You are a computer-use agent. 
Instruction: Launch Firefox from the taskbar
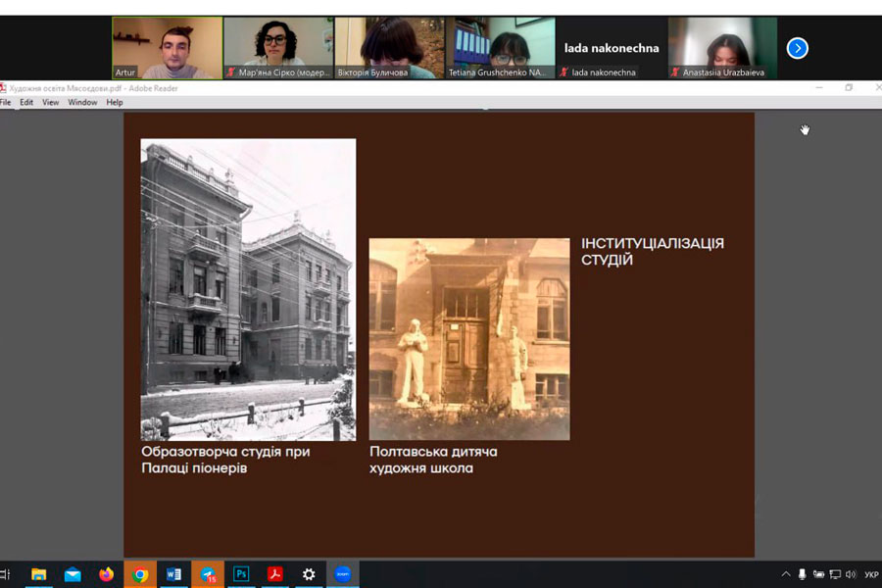[106, 574]
